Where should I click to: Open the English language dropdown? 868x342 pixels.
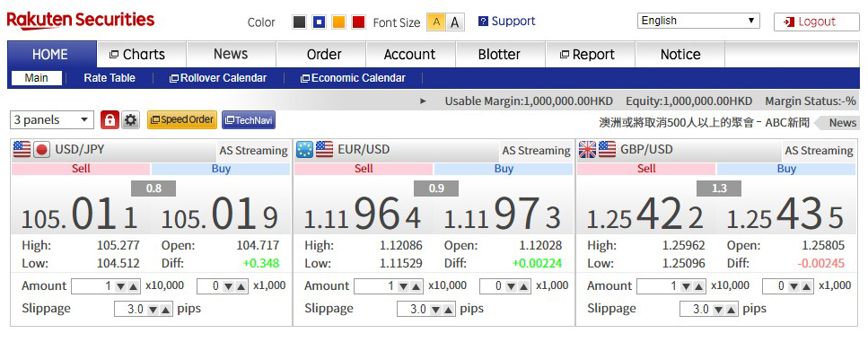point(698,21)
